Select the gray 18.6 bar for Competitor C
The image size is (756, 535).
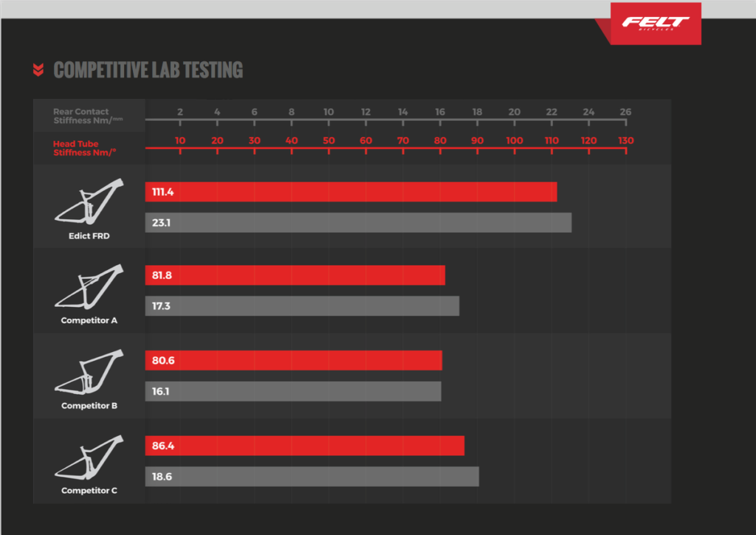click(x=312, y=477)
